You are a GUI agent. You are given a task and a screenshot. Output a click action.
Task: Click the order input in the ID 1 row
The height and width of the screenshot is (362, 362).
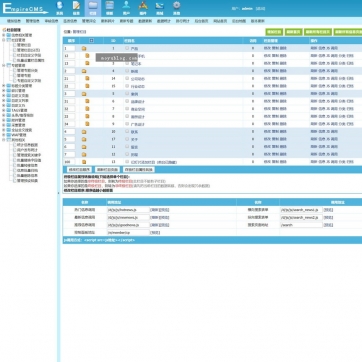tap(69, 49)
